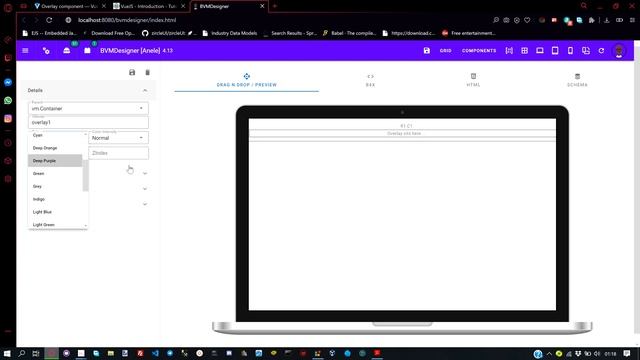Click the gears settings icon in the header
Screen dimensions: 640x360
(46, 51)
